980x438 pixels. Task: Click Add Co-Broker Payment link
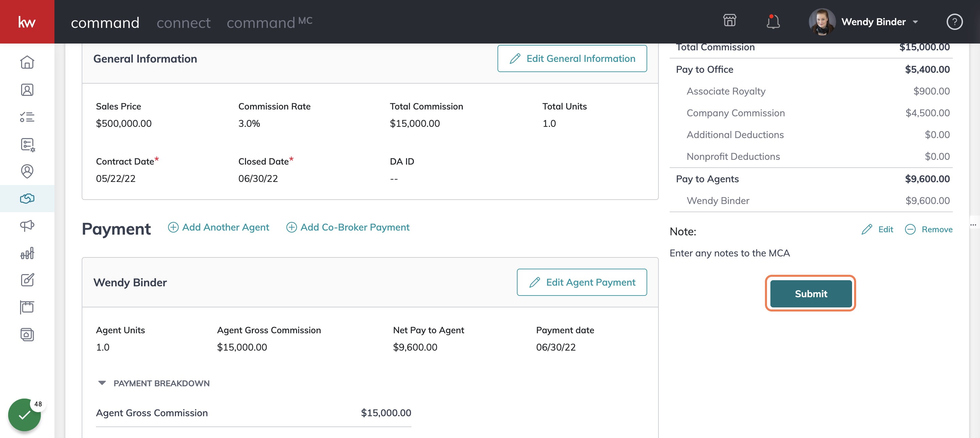(x=348, y=228)
